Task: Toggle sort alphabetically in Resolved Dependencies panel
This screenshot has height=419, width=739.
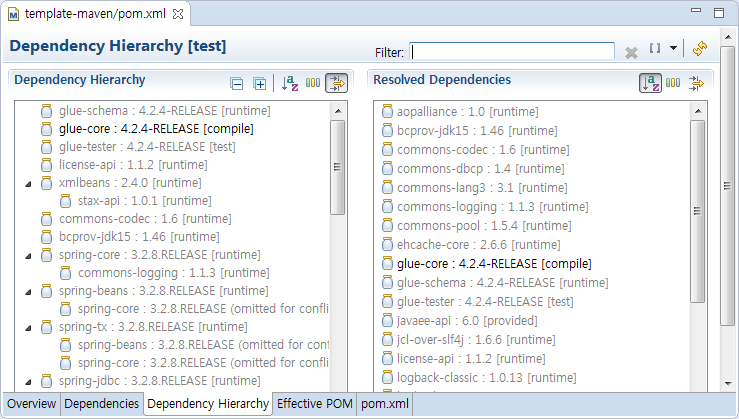Action: tap(650, 83)
